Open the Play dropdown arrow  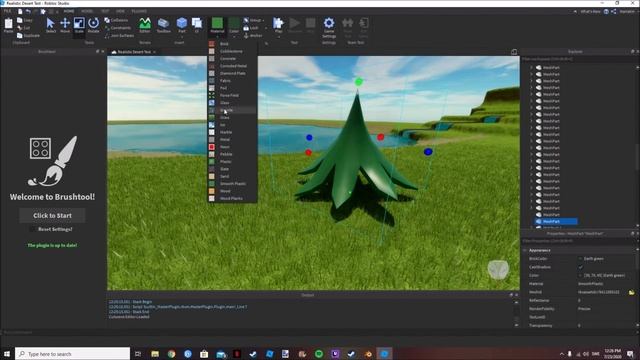(x=278, y=36)
